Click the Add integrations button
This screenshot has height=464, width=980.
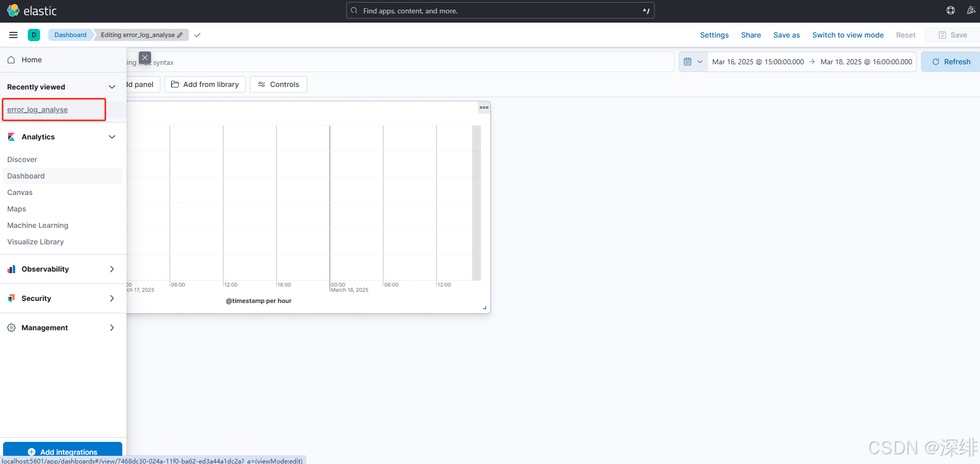pos(63,451)
